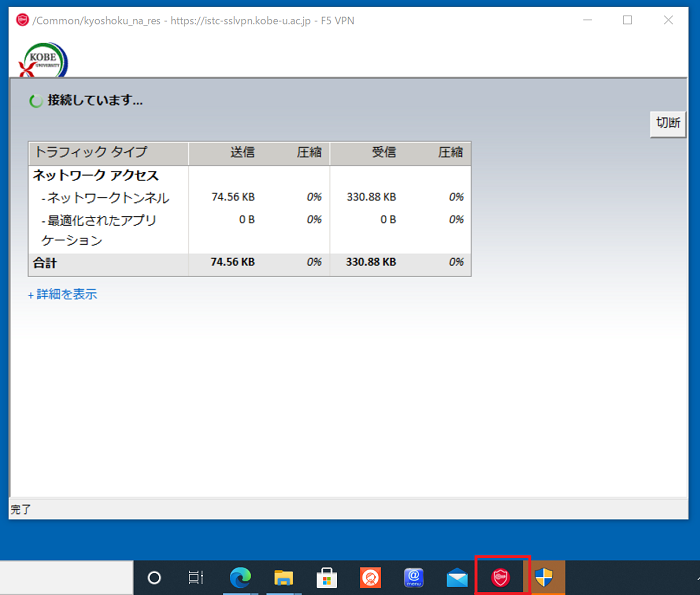Open the Windows security shield taskbar icon
Viewport: 700px width, 595px height.
(544, 578)
